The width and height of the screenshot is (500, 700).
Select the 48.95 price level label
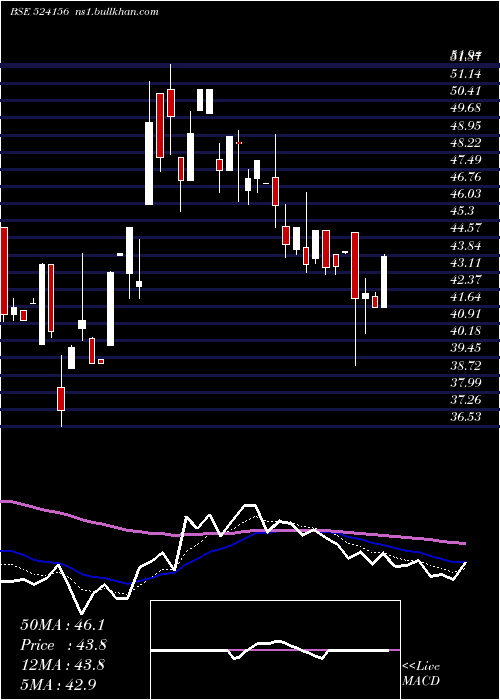465,125
